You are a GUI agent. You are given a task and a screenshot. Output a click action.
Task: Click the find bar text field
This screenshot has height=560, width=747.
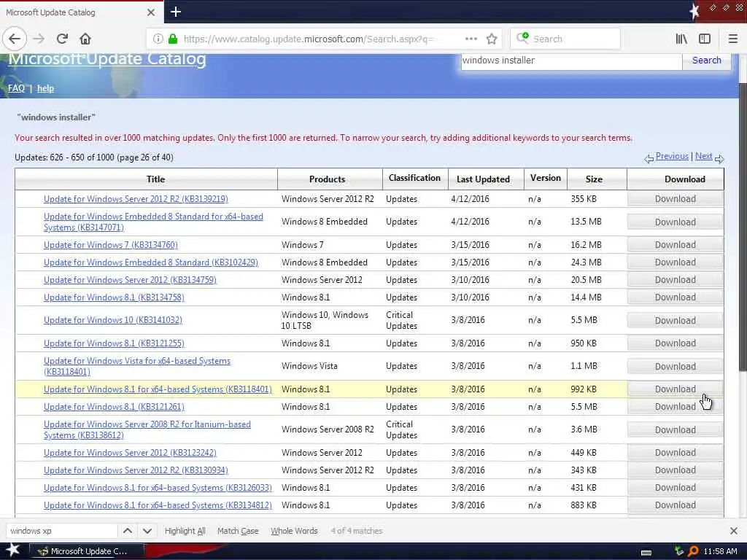[62, 531]
